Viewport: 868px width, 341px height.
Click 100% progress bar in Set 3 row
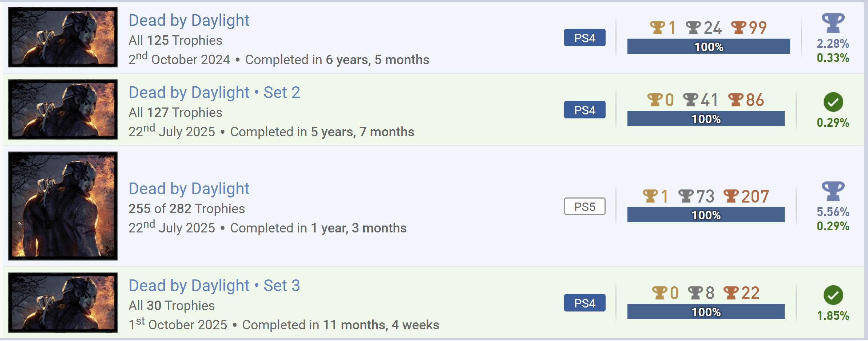coord(706,312)
